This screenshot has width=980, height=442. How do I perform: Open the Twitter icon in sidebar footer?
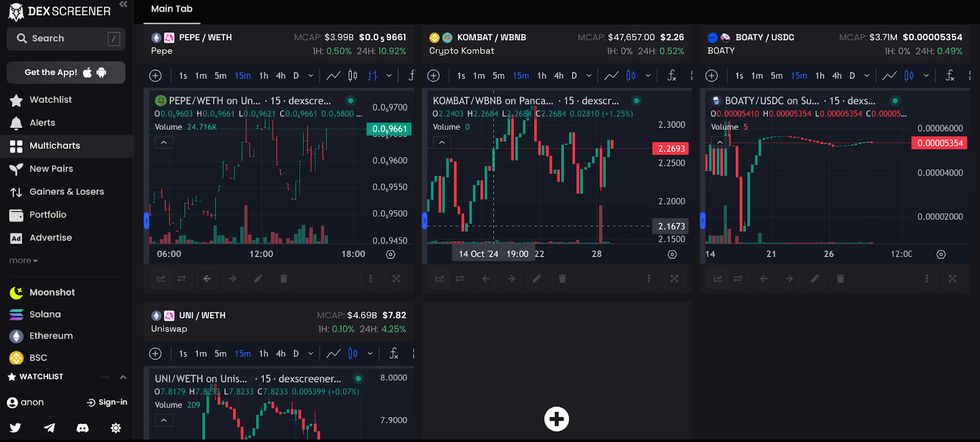(x=15, y=428)
